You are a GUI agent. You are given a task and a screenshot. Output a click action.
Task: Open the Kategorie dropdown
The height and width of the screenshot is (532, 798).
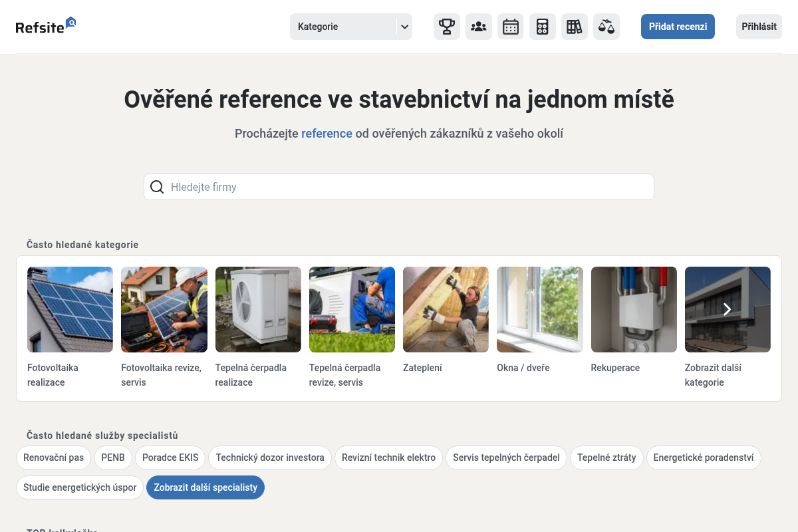pos(351,27)
